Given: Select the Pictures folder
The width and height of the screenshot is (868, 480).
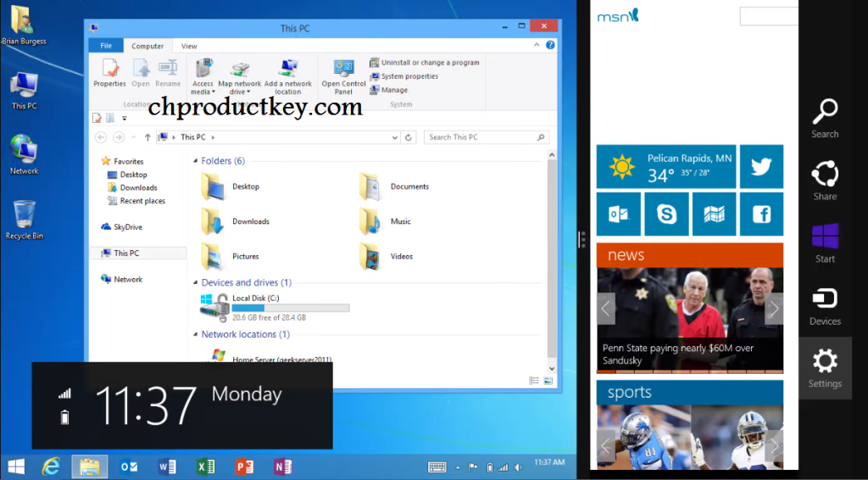Looking at the screenshot, I should (x=231, y=256).
